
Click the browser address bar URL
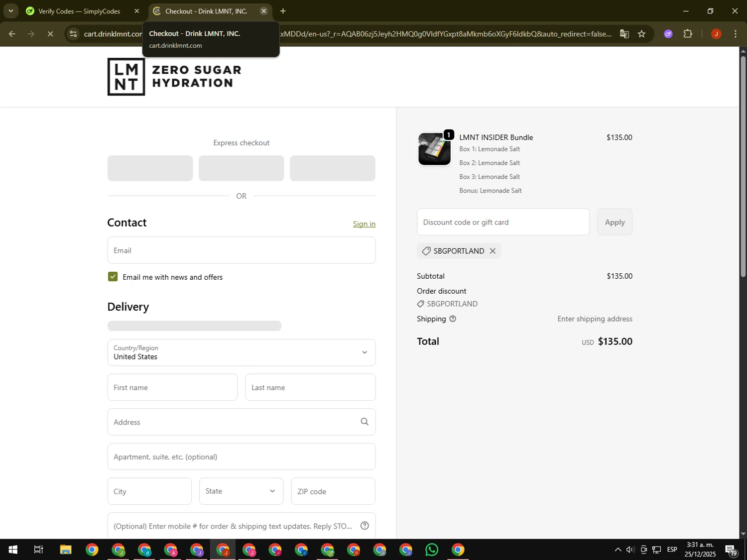(349, 34)
